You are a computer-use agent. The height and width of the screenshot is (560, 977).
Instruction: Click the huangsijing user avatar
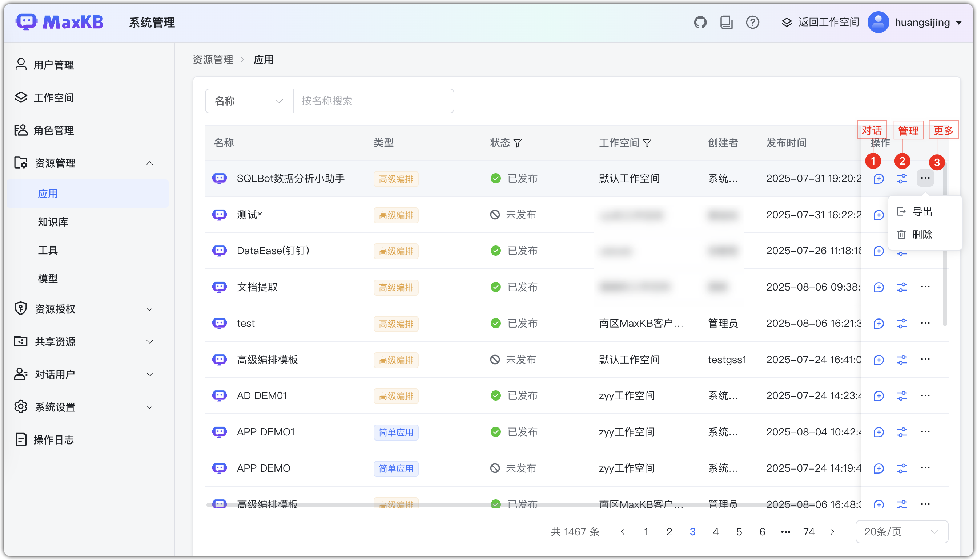pos(878,22)
